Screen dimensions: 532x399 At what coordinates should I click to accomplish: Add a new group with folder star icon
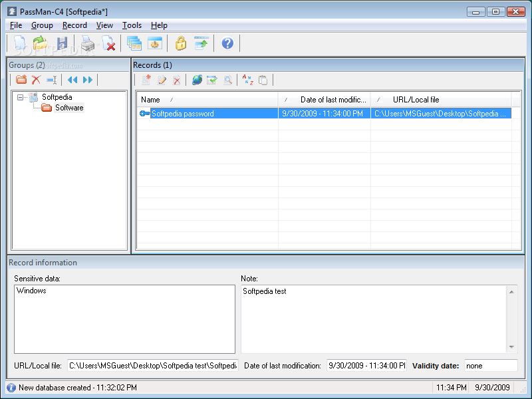pos(21,80)
